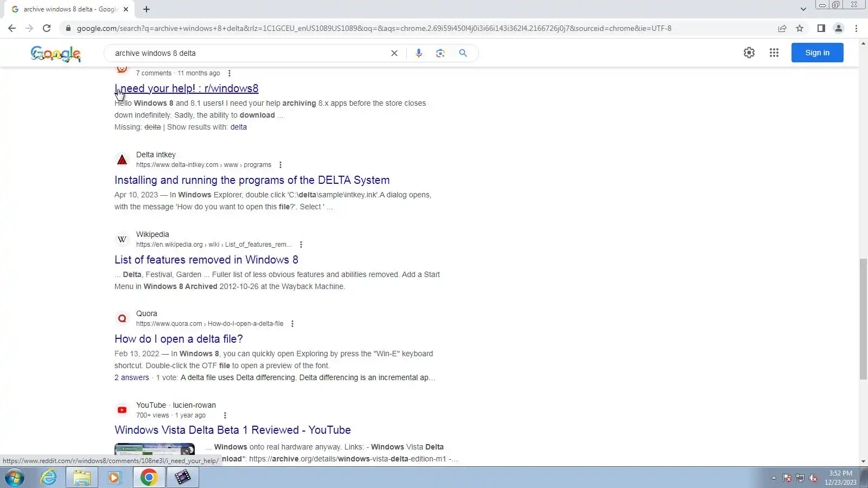The image size is (868, 488).
Task: Open List of features removed in Windows 8
Action: click(x=206, y=260)
